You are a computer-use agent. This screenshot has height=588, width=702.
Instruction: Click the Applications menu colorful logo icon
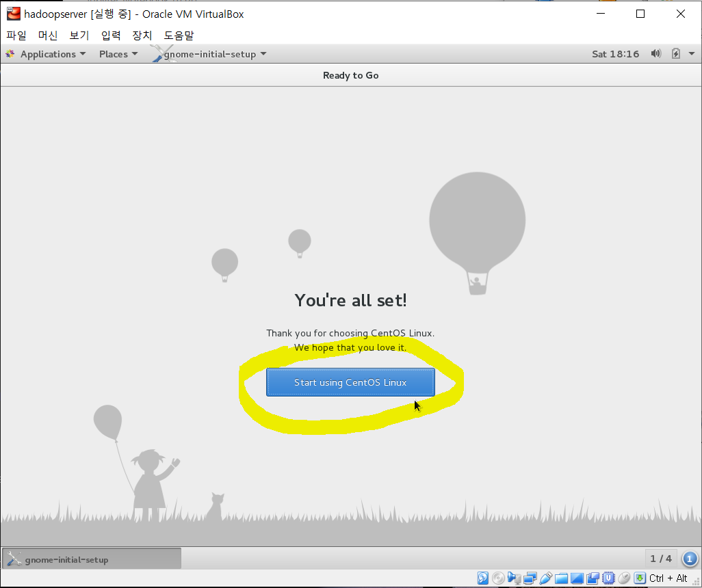pyautogui.click(x=10, y=54)
